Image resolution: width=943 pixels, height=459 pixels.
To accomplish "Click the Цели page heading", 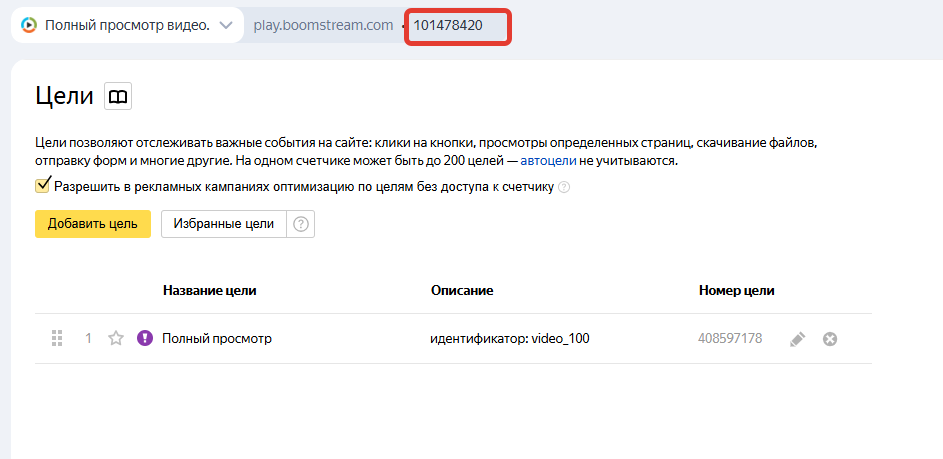I will pyautogui.click(x=64, y=96).
